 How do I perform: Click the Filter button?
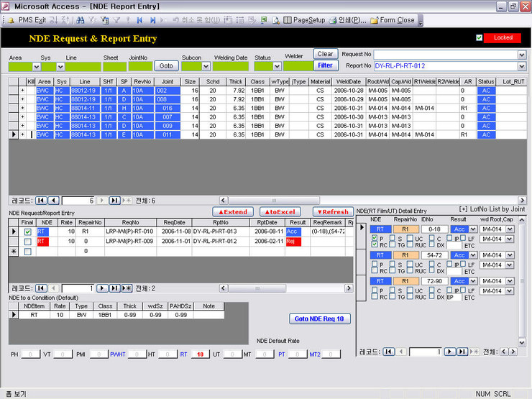[325, 65]
